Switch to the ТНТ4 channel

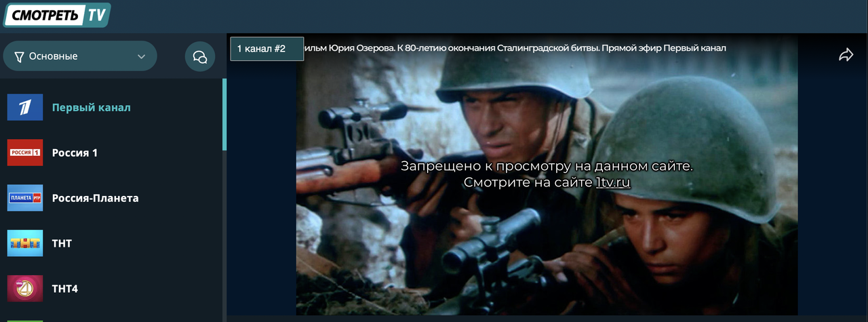click(x=65, y=288)
